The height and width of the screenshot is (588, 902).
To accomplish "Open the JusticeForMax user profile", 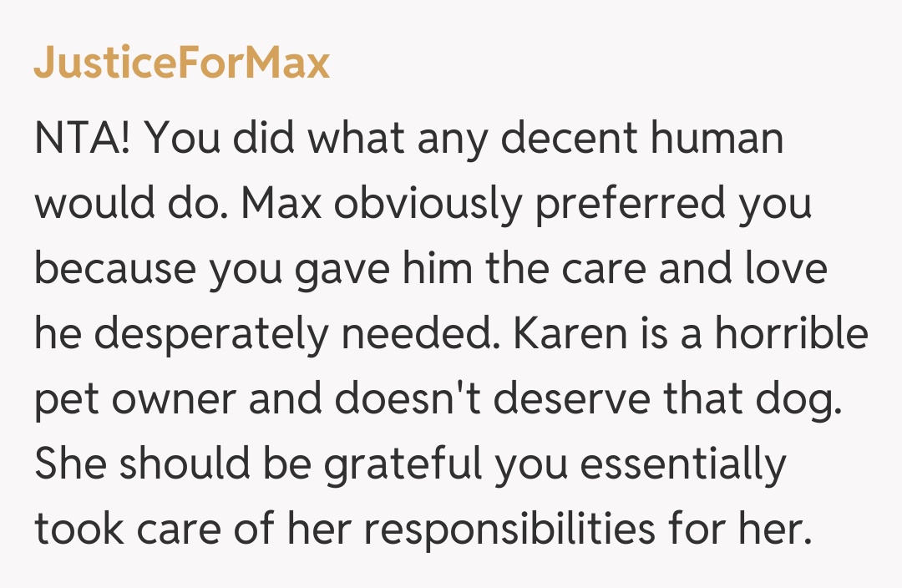I will click(182, 63).
